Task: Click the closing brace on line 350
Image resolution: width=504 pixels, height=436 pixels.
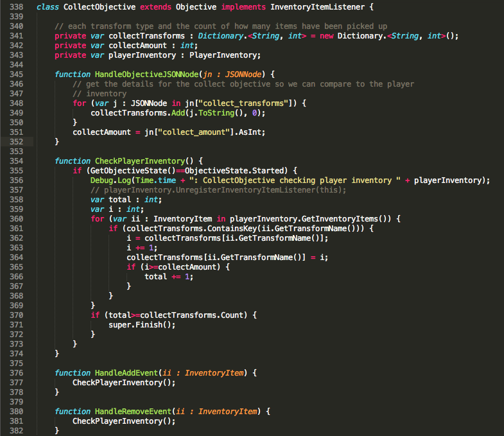Action: coord(75,123)
